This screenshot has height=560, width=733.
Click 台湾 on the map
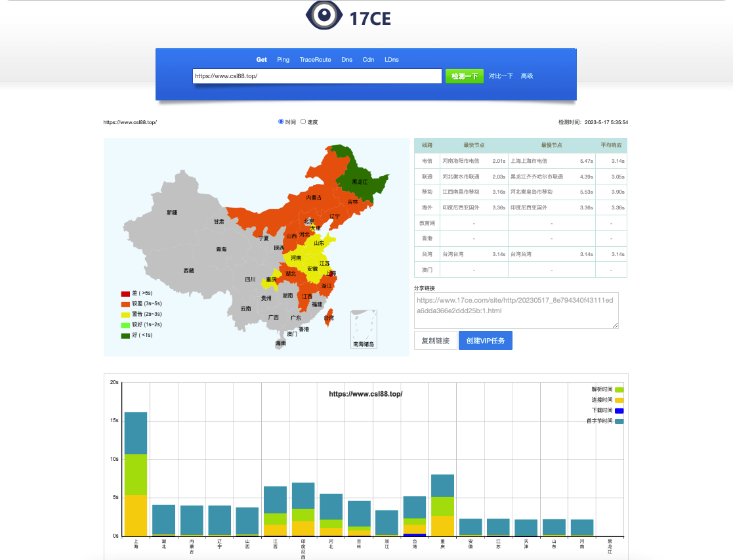coord(329,317)
